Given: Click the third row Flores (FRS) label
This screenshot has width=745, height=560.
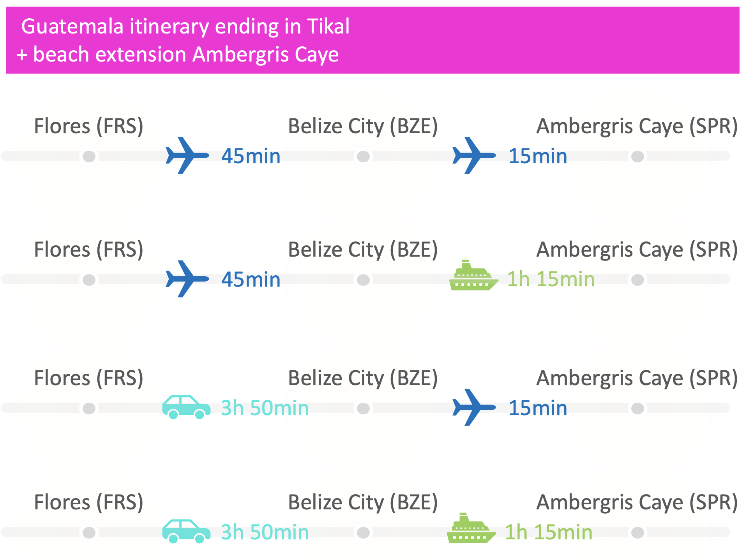Looking at the screenshot, I should point(89,379).
